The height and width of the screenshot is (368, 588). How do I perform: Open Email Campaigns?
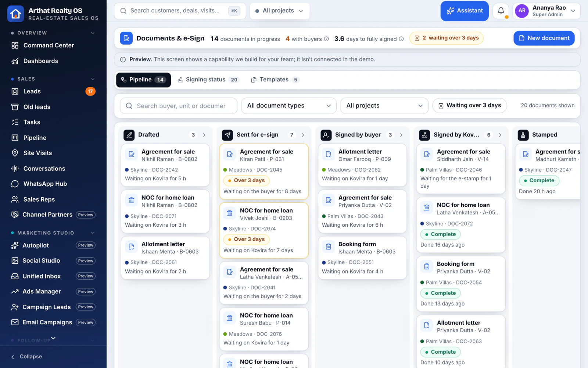pos(53,322)
